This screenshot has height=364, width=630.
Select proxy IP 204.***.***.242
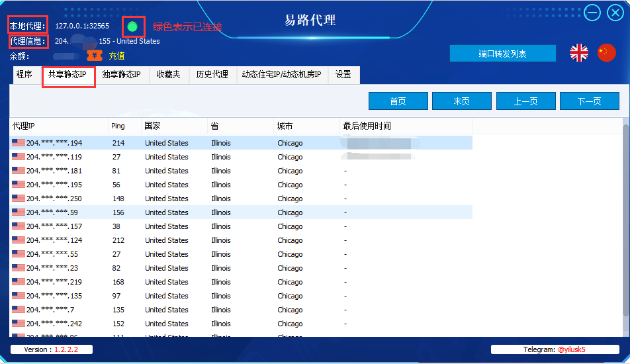pos(54,324)
